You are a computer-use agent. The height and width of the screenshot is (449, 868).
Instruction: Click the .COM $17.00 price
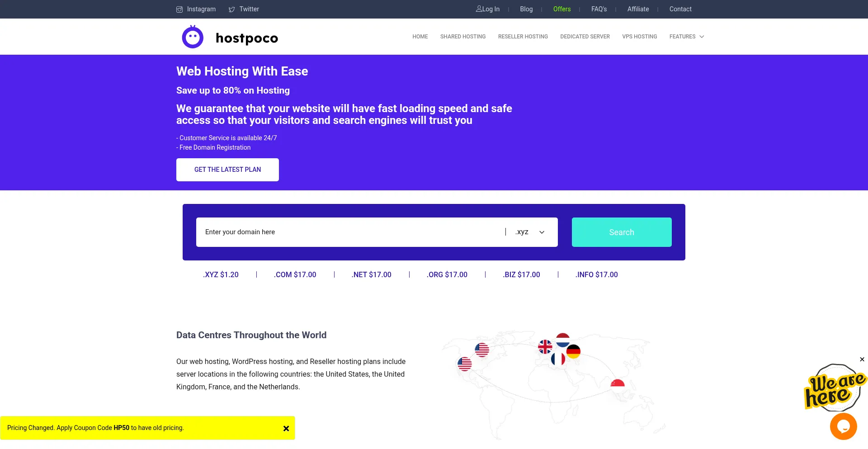point(295,274)
